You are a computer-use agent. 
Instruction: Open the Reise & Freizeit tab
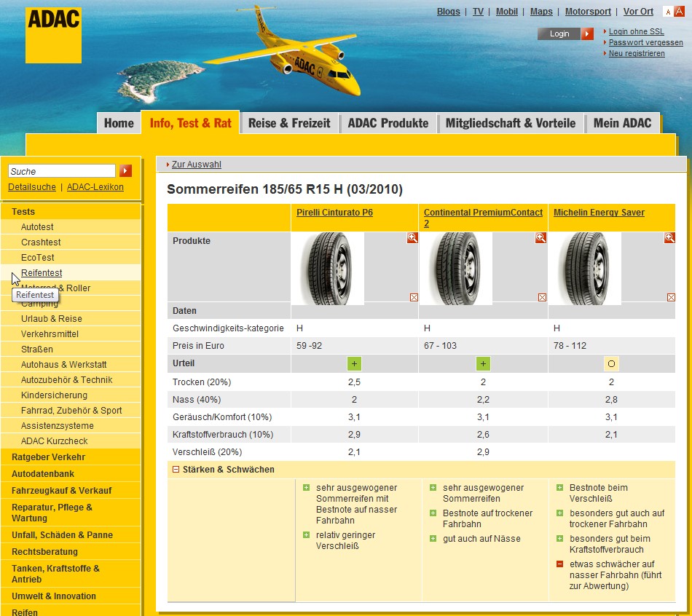point(289,123)
